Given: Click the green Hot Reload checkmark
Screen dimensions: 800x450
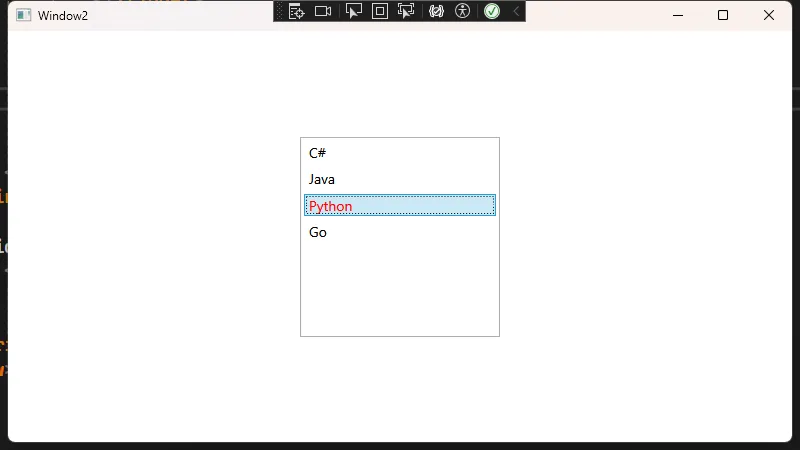Looking at the screenshot, I should tap(492, 11).
